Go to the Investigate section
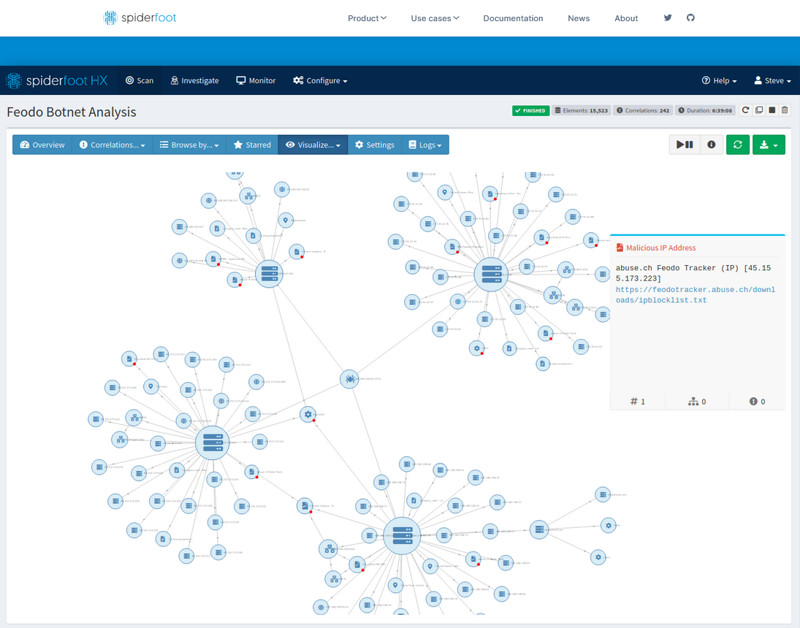The image size is (800, 628). click(194, 81)
